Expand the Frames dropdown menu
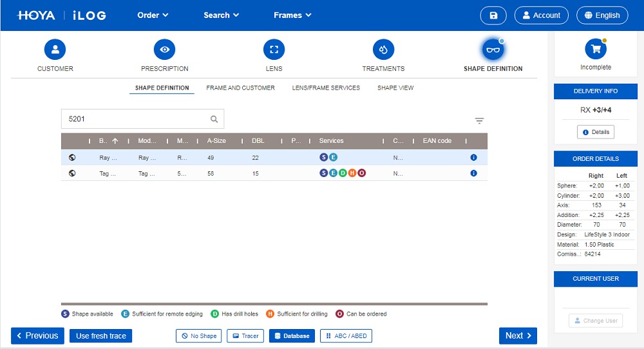 [292, 15]
